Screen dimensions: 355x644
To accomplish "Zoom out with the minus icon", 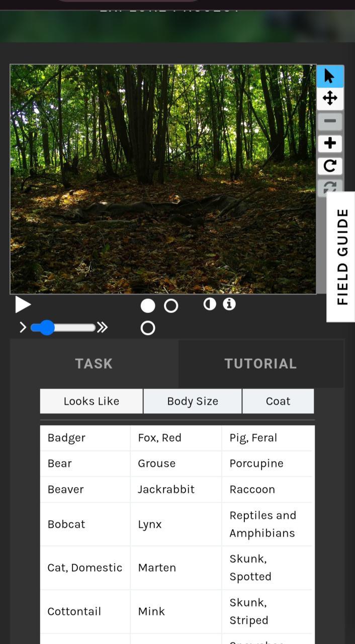I will (x=330, y=121).
